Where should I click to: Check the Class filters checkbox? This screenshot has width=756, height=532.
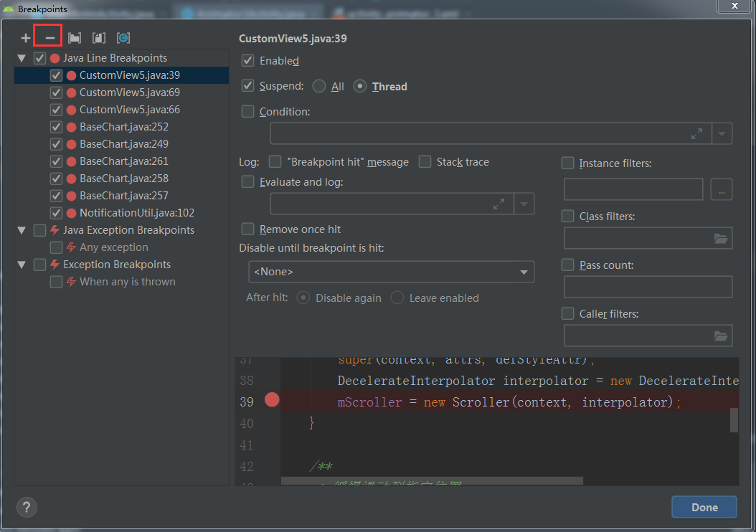click(x=567, y=216)
